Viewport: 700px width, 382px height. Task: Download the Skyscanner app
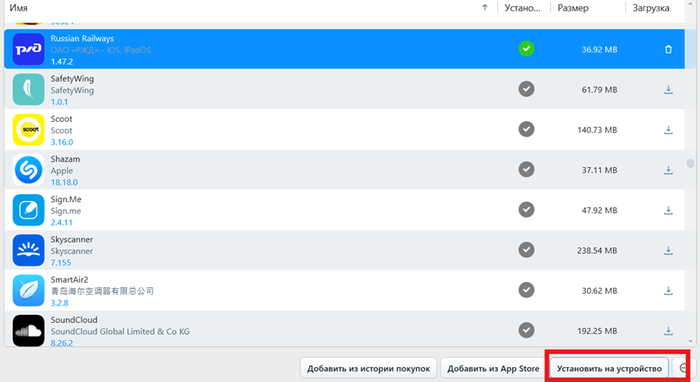(x=668, y=250)
